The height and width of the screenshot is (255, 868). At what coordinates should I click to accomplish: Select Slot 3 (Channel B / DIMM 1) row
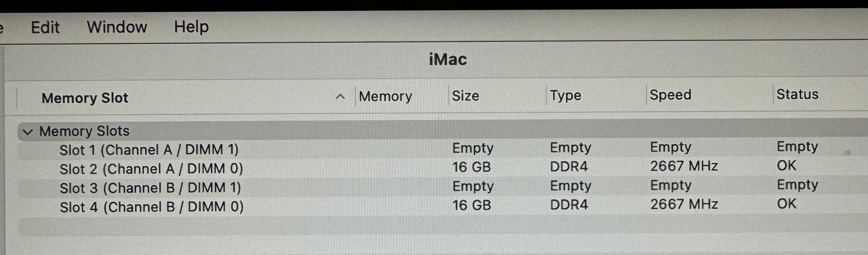[x=443, y=187]
